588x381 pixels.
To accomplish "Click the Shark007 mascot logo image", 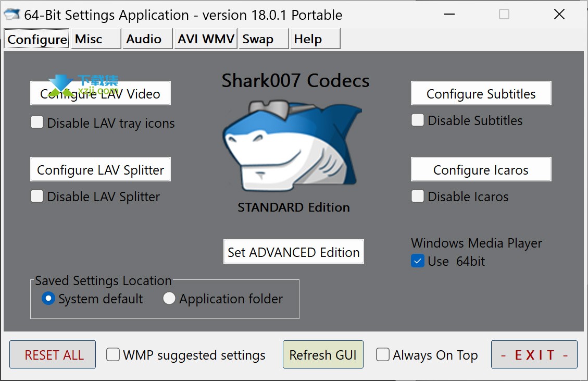I will pyautogui.click(x=293, y=145).
